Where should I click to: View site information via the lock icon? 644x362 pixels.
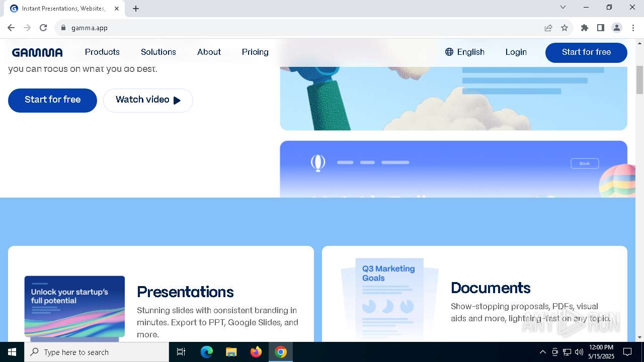point(63,28)
